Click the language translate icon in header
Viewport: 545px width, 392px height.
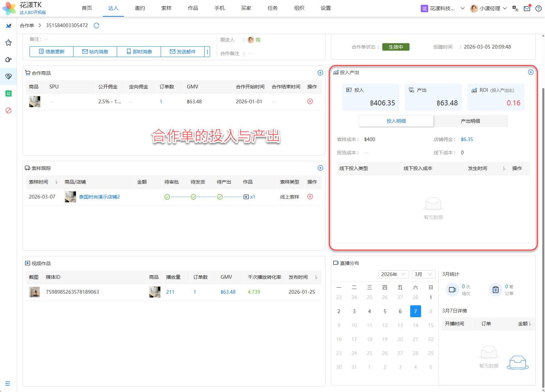point(515,8)
